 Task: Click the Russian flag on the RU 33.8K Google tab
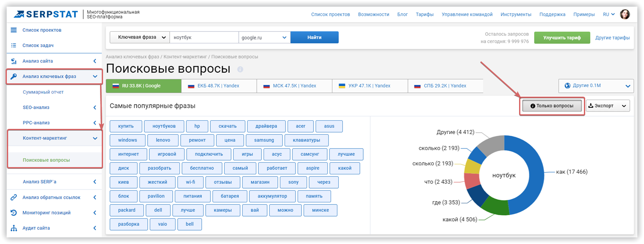[x=115, y=85]
